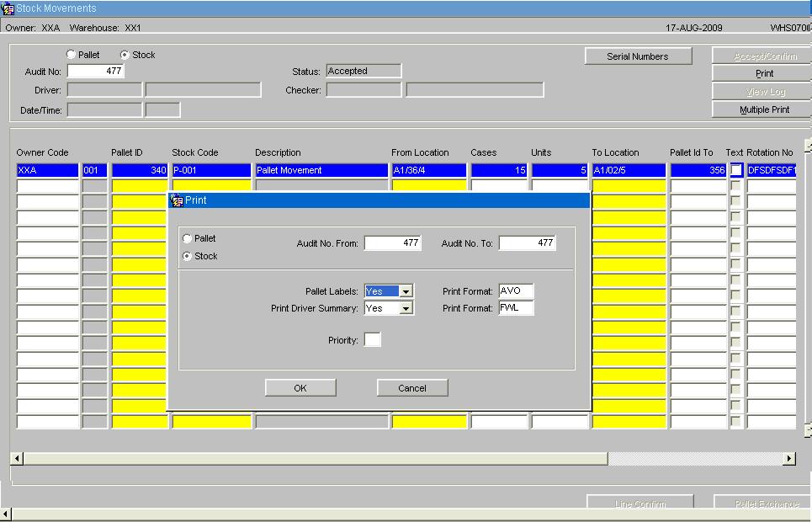Click the Rotation No cell DFSDFSDF
This screenshot has width=812, height=522.
(771, 171)
